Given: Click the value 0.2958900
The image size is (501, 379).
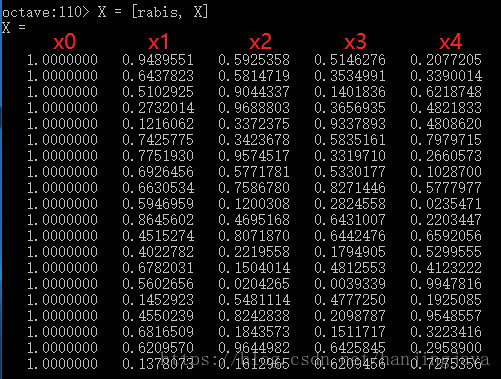Looking at the screenshot, I should tap(446, 348).
